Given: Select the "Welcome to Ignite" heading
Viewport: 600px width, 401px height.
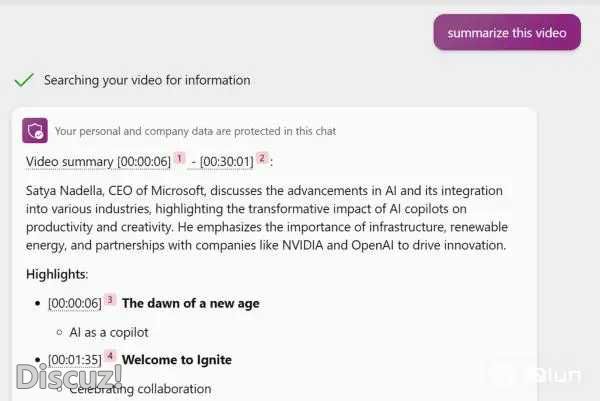Looking at the screenshot, I should [176, 360].
